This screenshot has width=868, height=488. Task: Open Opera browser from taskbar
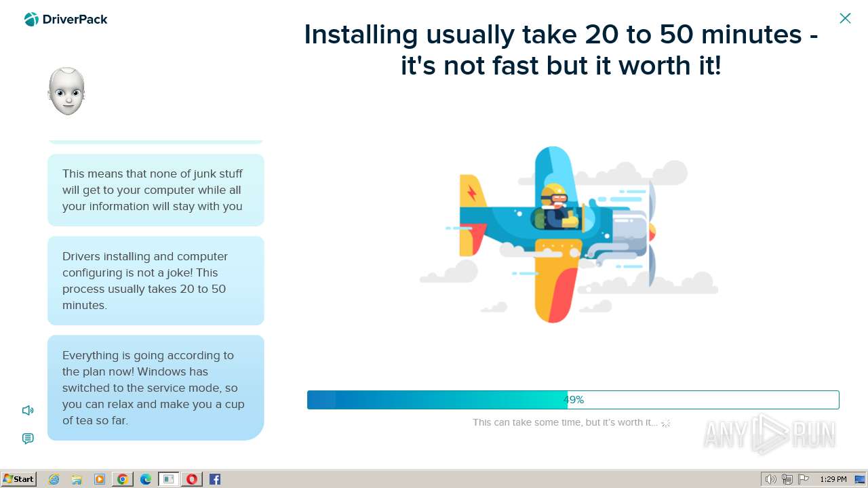coord(192,479)
